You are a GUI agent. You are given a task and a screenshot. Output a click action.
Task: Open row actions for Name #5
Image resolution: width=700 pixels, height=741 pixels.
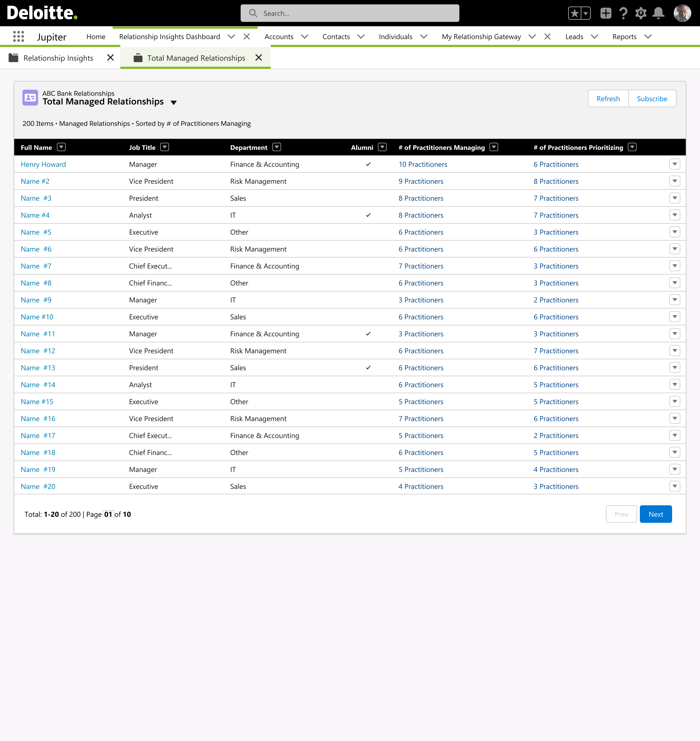click(675, 232)
